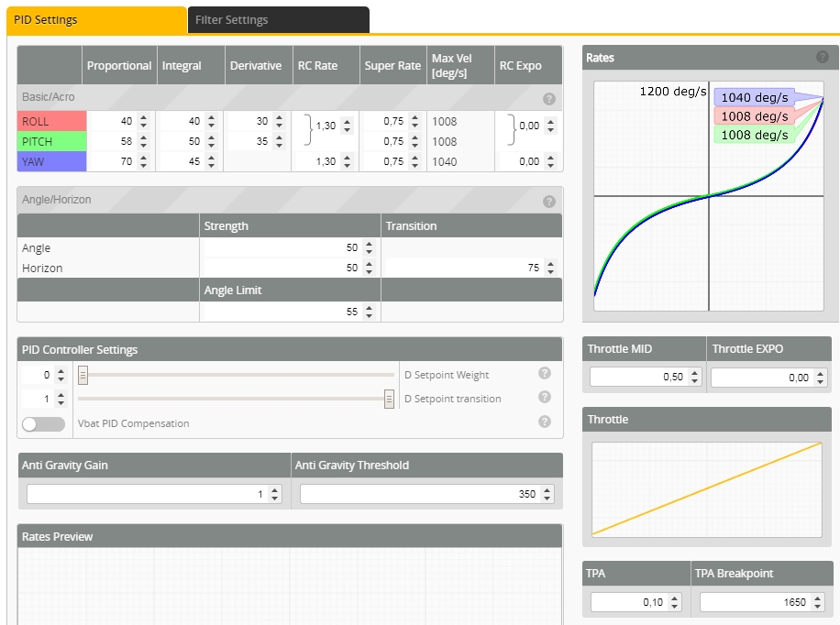
Task: Show help for D Setpoint transition
Action: (545, 397)
